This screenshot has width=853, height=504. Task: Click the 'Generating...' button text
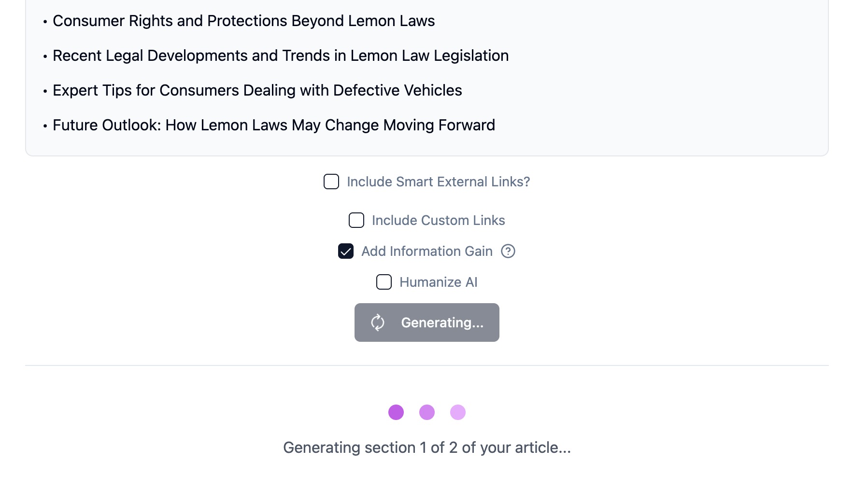coord(442,322)
